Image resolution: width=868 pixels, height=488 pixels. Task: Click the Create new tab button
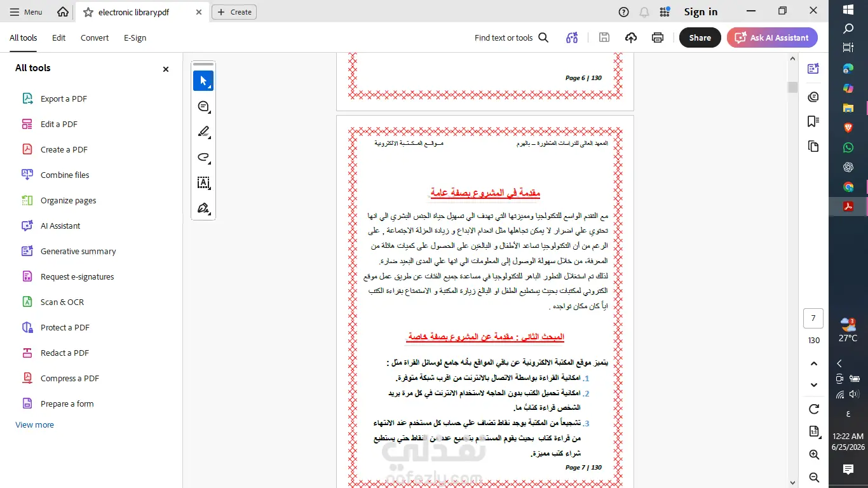pos(234,12)
